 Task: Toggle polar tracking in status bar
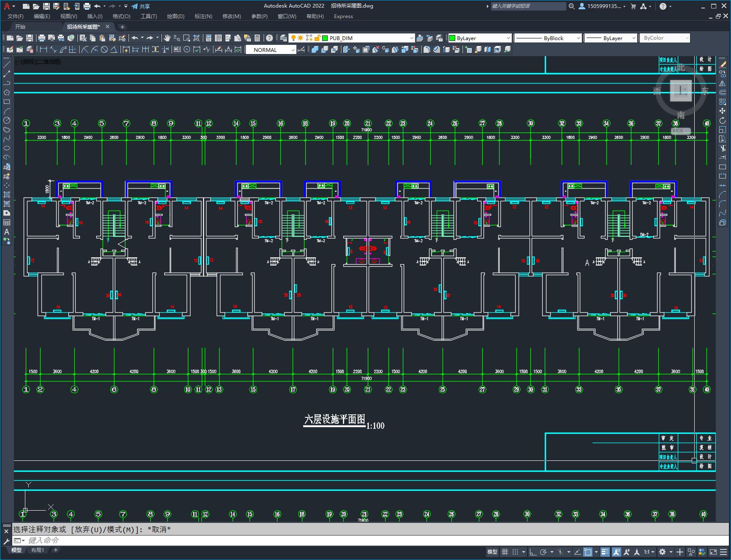pyautogui.click(x=543, y=552)
